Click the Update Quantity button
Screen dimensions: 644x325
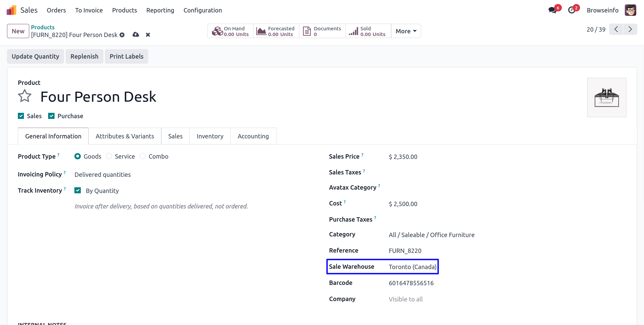click(x=35, y=57)
